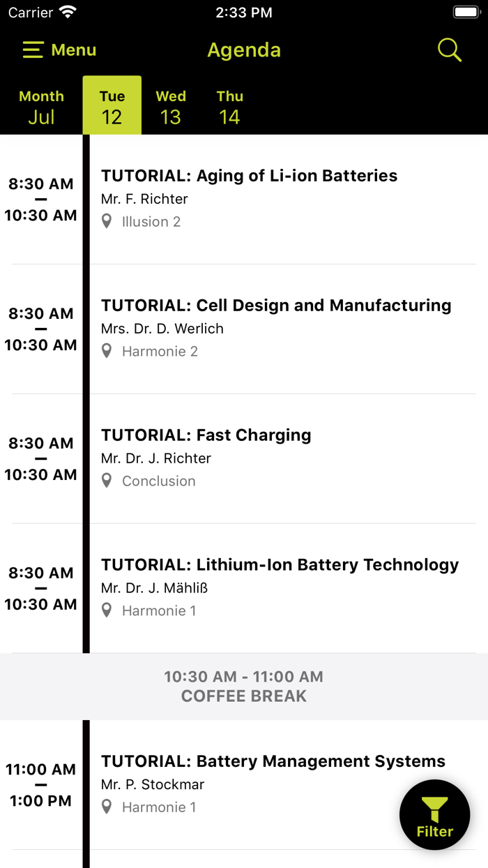
Task: Open the Month Jul selector
Action: point(40,106)
